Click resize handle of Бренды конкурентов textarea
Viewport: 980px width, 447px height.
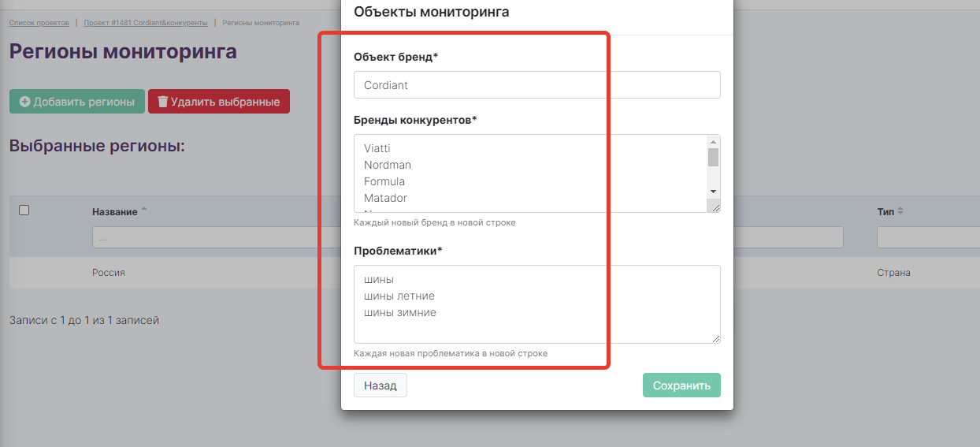pyautogui.click(x=714, y=207)
